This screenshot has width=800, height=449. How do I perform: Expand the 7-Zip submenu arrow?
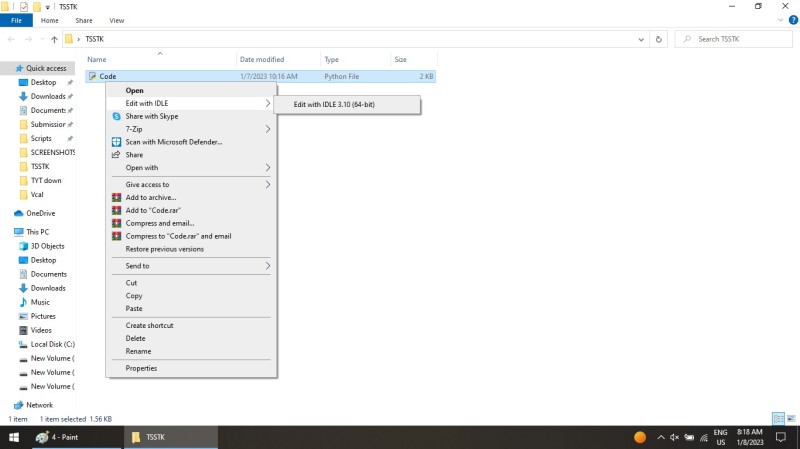pos(268,129)
